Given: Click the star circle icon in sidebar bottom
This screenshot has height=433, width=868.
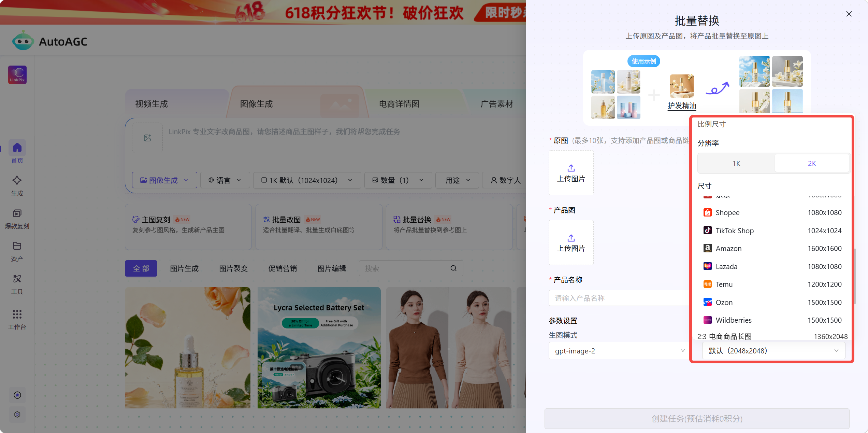Looking at the screenshot, I should tap(17, 395).
